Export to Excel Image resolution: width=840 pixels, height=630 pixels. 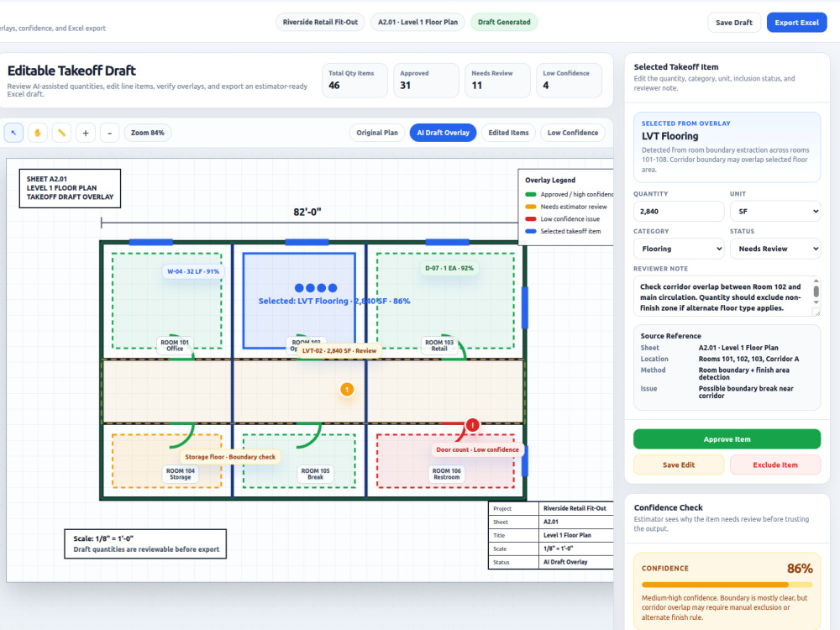796,23
